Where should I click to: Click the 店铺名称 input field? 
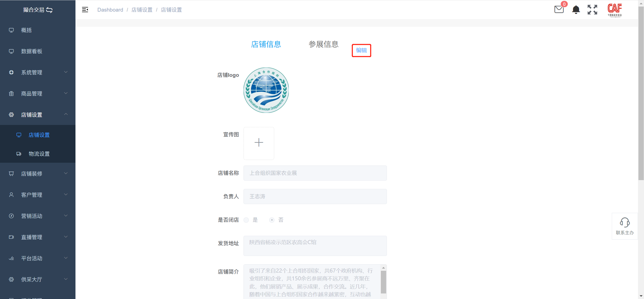315,173
